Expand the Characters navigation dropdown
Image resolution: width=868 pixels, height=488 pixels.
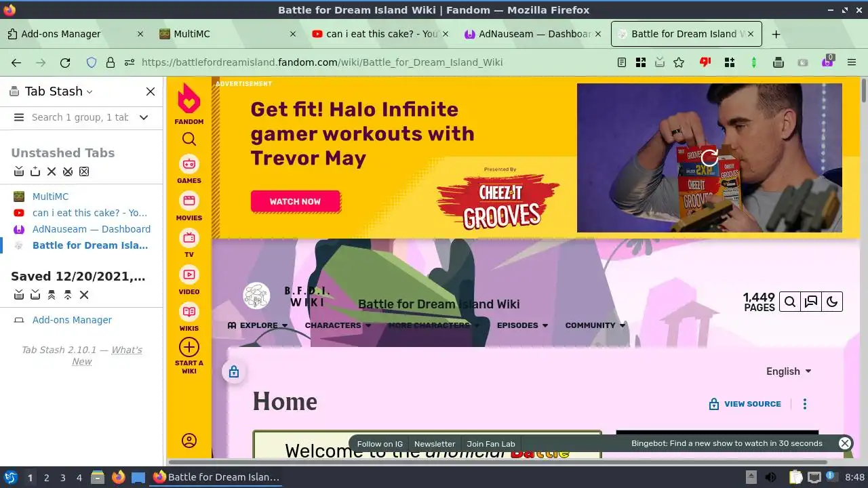click(x=338, y=325)
